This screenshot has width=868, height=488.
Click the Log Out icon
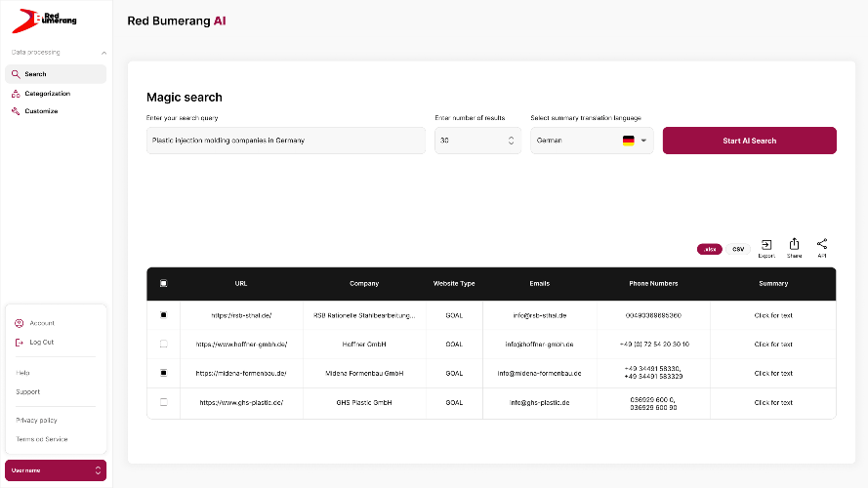[x=20, y=343]
